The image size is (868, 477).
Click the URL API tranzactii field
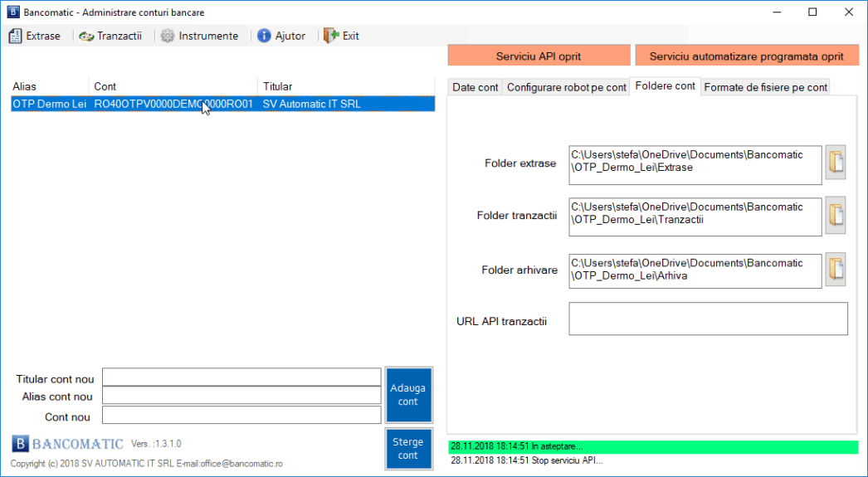coord(708,319)
